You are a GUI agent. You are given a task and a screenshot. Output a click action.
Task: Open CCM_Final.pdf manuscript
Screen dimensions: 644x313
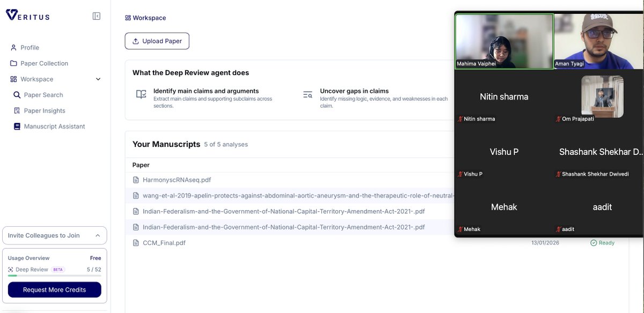pyautogui.click(x=164, y=243)
